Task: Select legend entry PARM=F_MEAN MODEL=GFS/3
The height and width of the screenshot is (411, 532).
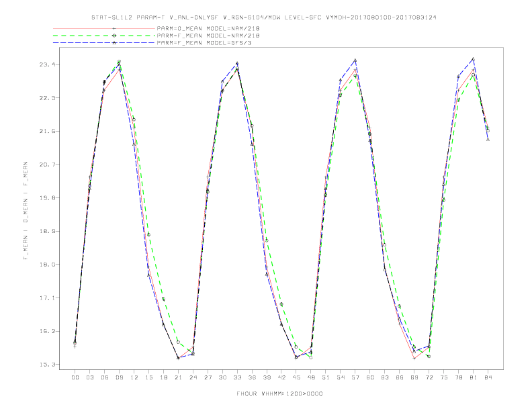Action: 204,43
